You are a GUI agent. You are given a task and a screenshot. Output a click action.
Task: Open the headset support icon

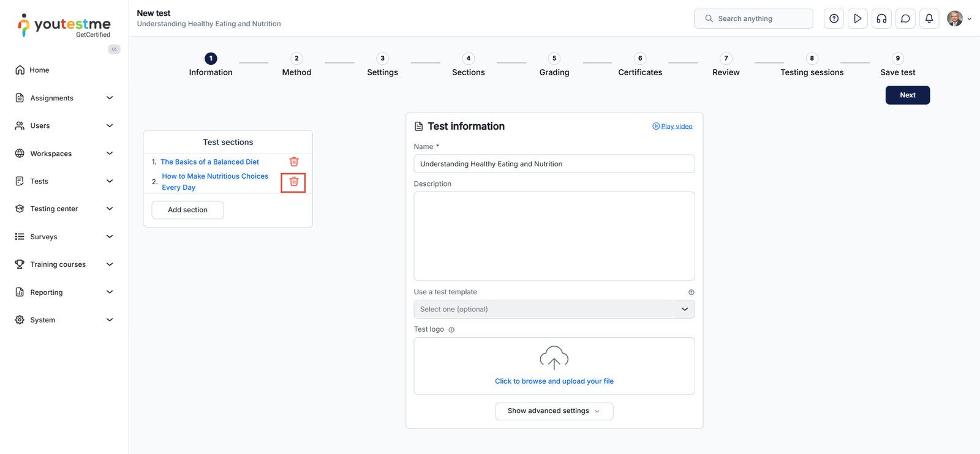pos(881,19)
